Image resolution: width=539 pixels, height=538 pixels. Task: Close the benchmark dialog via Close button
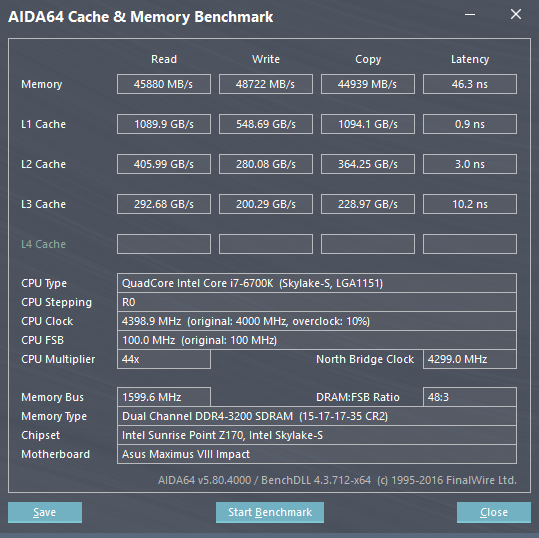[494, 512]
